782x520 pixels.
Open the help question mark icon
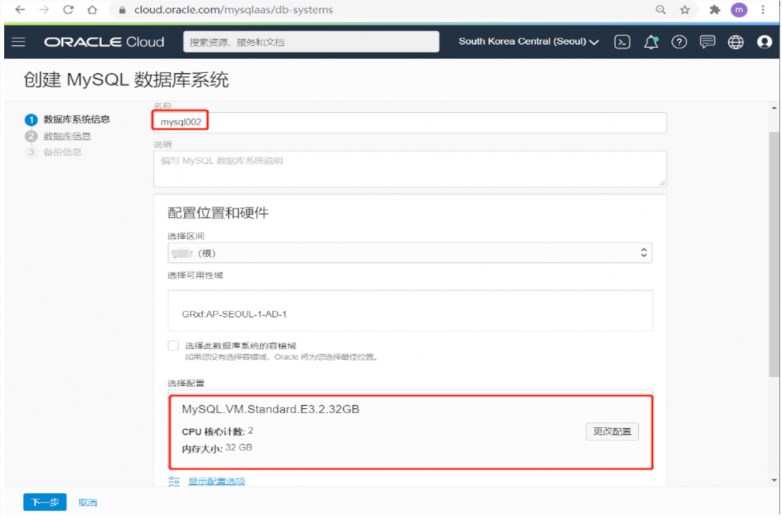click(679, 42)
